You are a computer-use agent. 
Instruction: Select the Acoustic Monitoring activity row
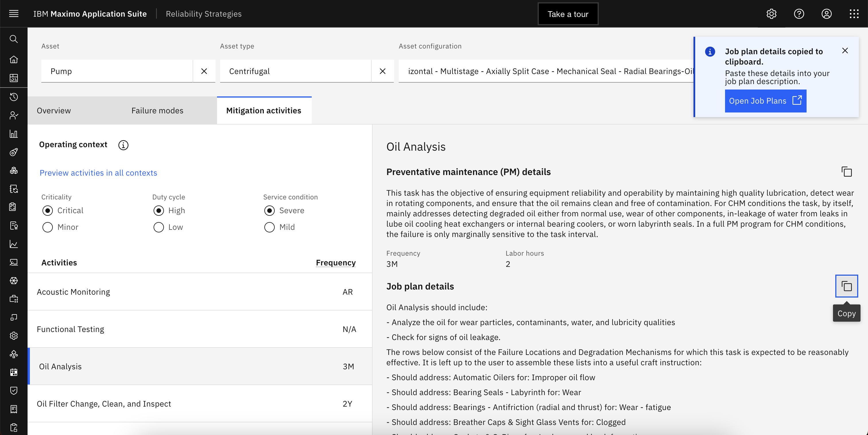click(x=200, y=292)
